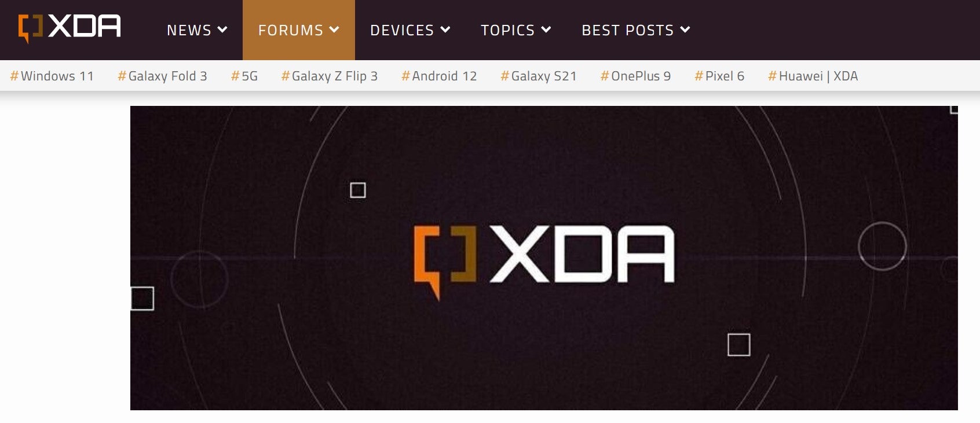The height and width of the screenshot is (423, 980).
Task: Visit the Galaxy Z Flip 3 tag
Action: click(x=330, y=76)
